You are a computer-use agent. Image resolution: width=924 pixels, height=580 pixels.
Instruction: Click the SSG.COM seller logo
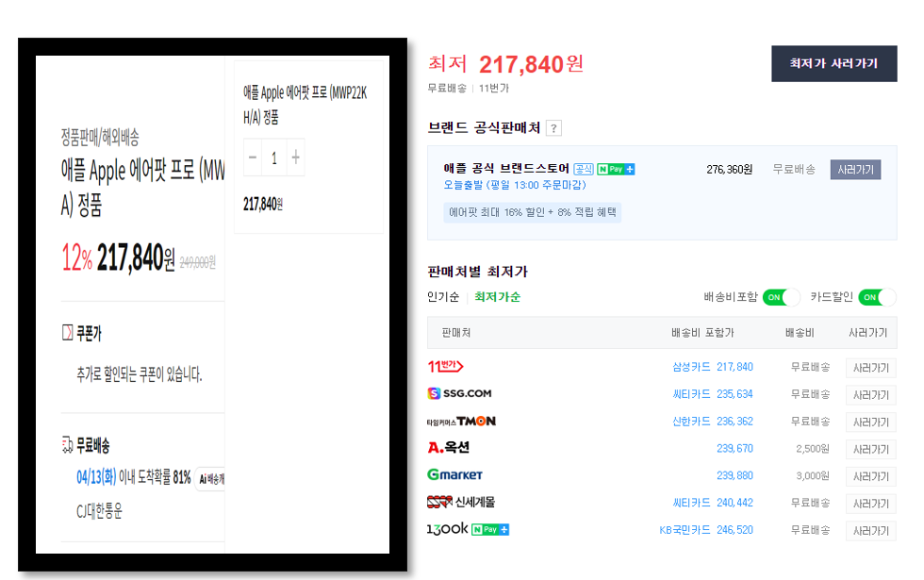pos(460,393)
